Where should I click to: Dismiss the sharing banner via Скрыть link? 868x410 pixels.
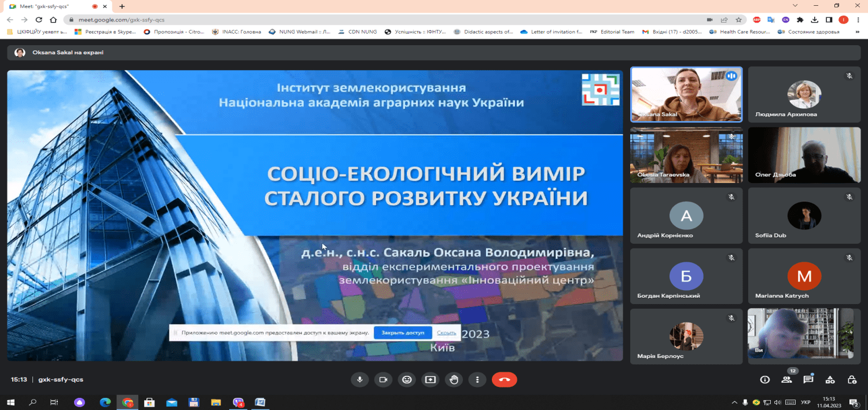446,332
